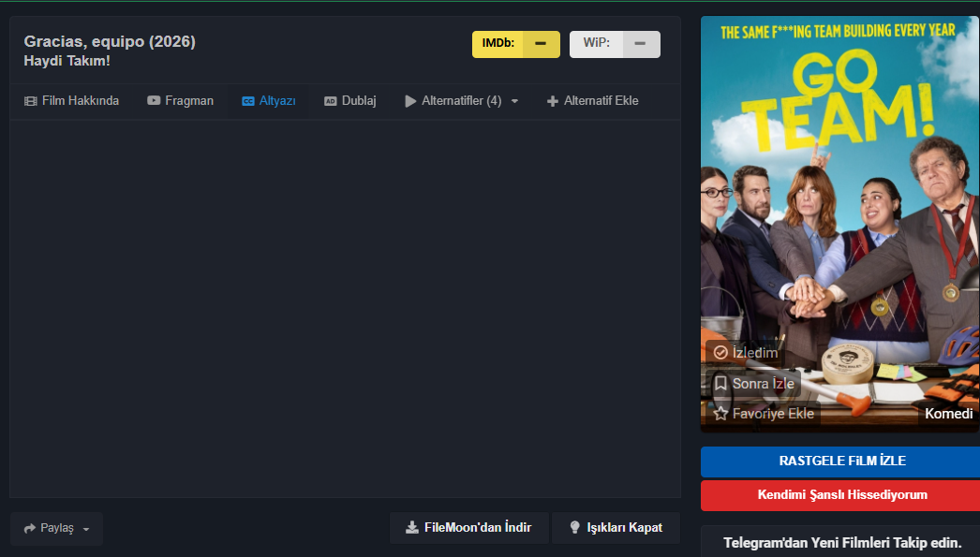Click the share arrow icon in Paylaş

coord(29,528)
